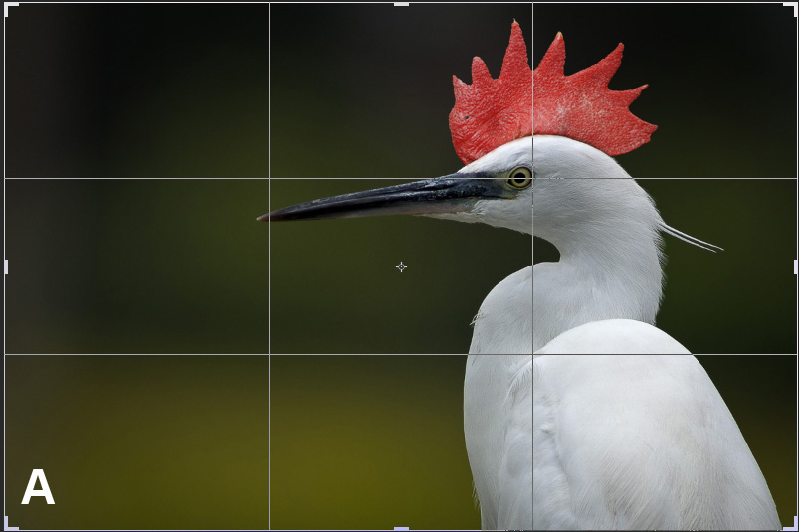Click the lower-right rule-of-thirds grid intersection
This screenshot has height=532, width=799.
point(532,354)
